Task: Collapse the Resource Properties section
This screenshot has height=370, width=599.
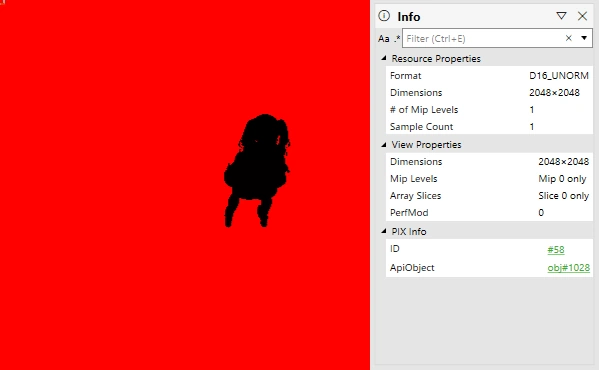Action: 384,58
